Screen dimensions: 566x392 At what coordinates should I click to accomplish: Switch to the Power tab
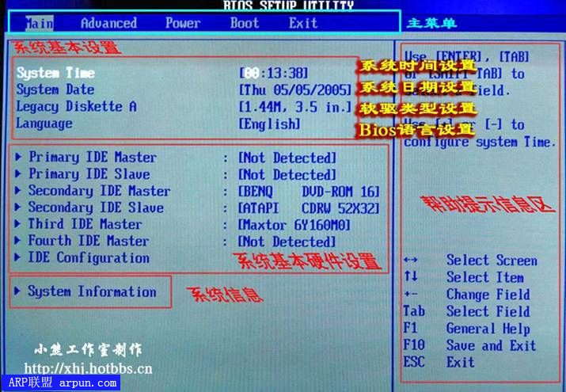coord(183,24)
